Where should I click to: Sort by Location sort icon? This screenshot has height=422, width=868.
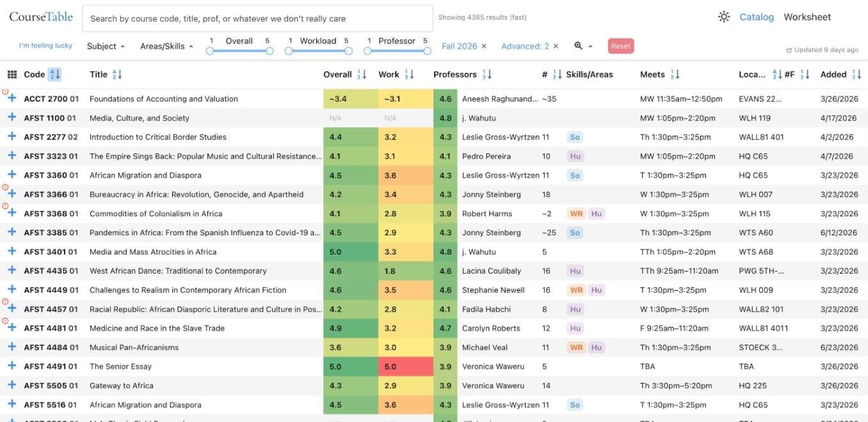pos(777,75)
